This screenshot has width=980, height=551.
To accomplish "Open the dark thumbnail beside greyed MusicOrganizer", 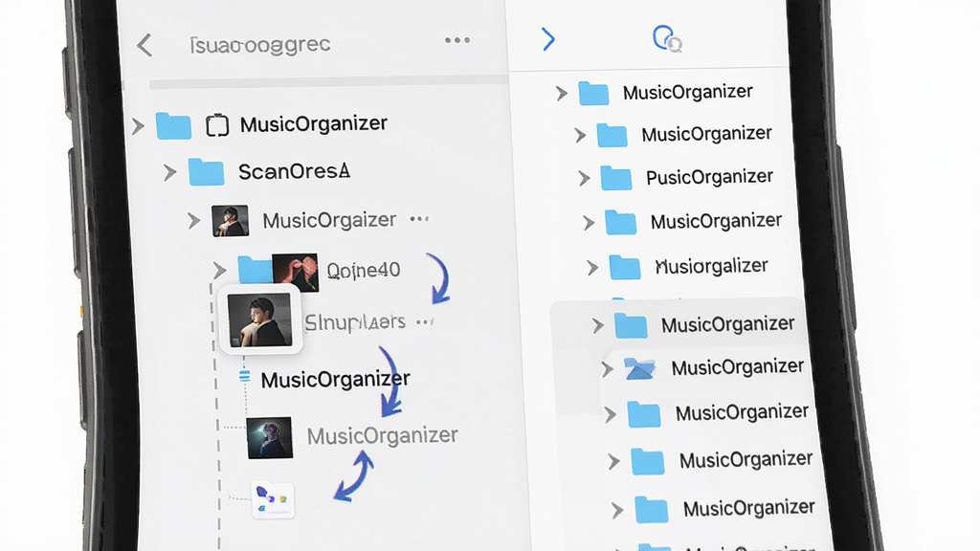I will pos(269,438).
